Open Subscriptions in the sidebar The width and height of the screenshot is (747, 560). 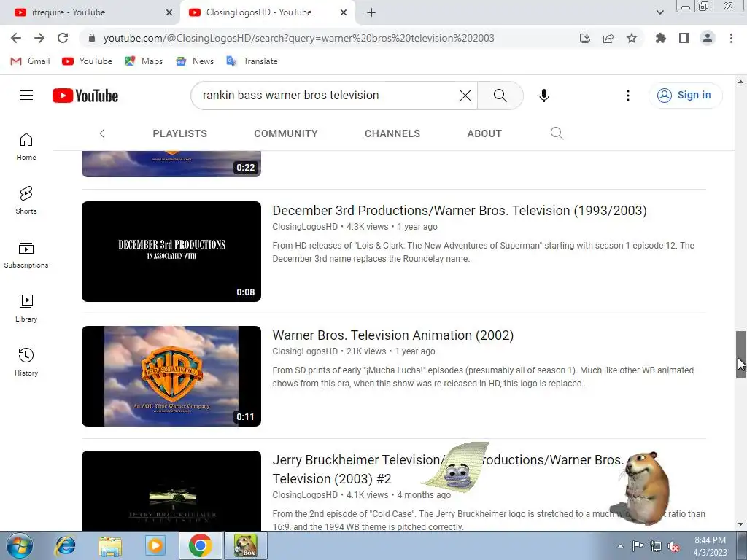tap(26, 254)
